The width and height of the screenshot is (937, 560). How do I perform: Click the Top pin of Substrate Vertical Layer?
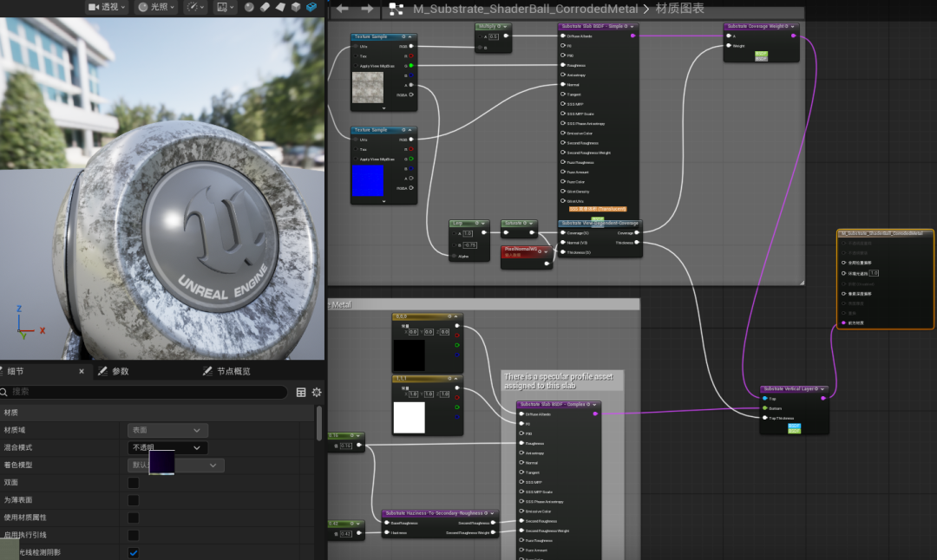pos(765,398)
